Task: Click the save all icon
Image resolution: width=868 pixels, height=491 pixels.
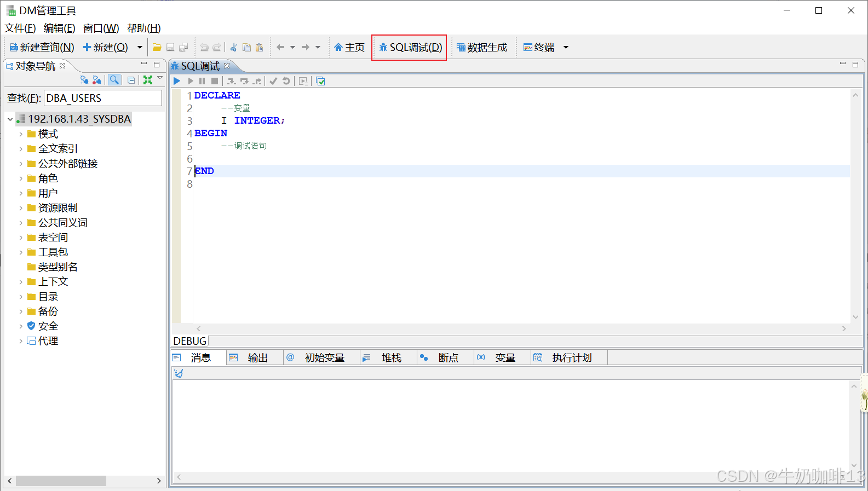Action: [x=183, y=48]
